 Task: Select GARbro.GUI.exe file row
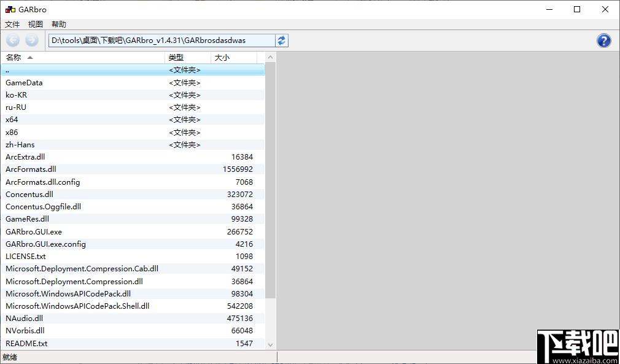coord(133,231)
